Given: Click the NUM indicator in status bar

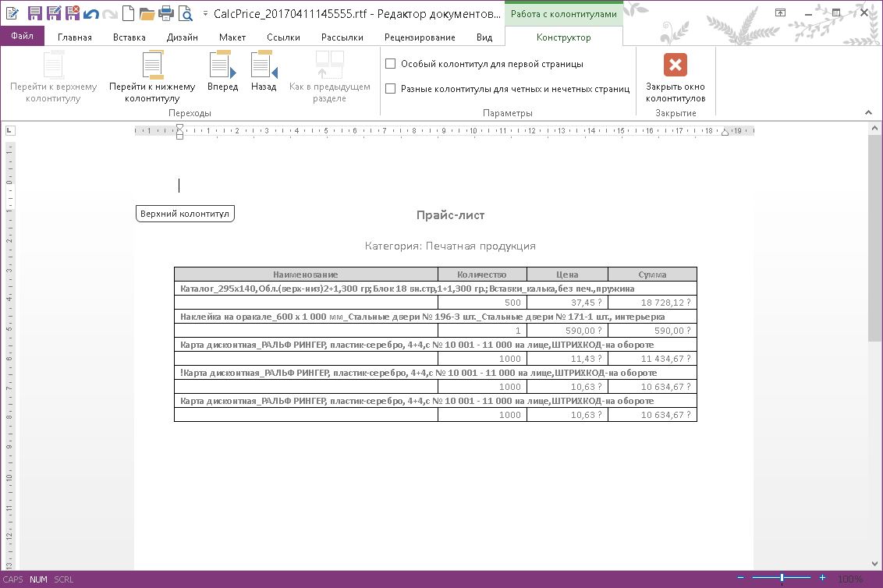Looking at the screenshot, I should pos(38,579).
